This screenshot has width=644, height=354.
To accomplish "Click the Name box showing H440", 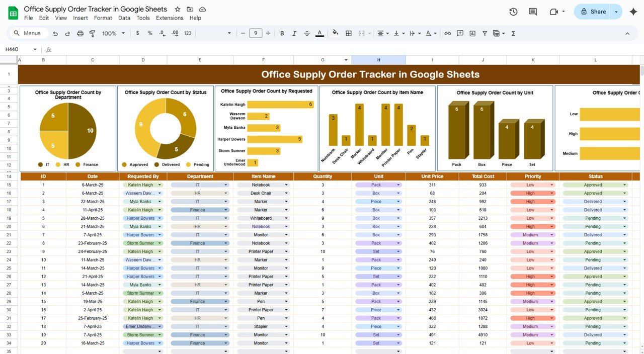I will point(20,49).
